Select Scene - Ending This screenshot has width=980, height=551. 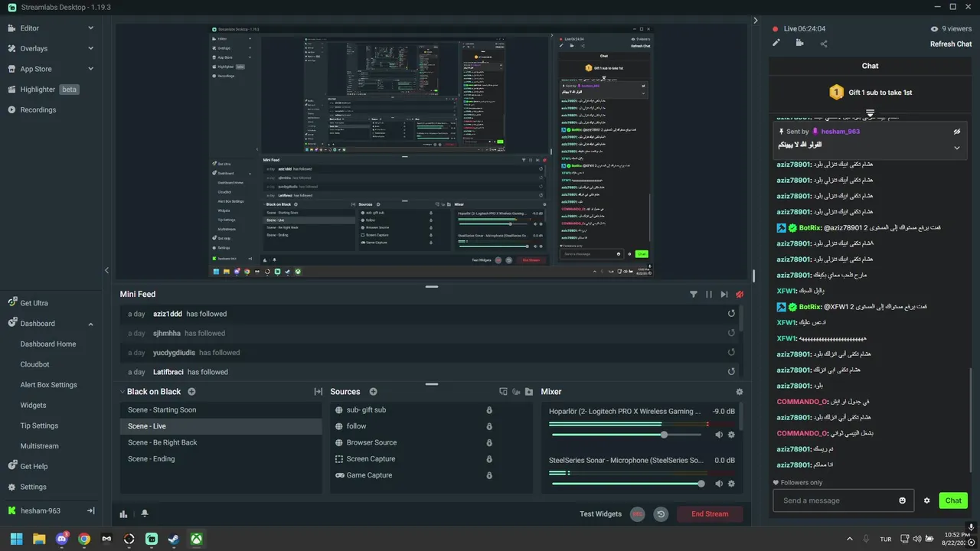point(220,459)
